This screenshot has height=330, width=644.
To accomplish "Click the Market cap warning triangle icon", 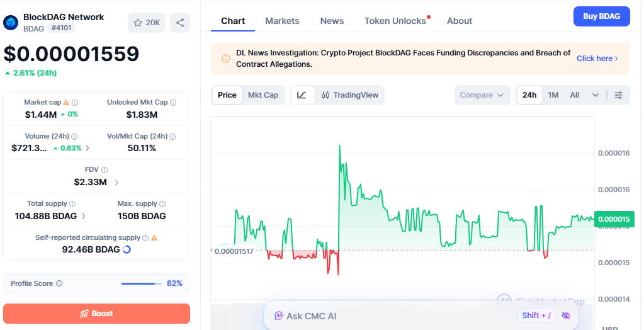I will click(x=66, y=102).
